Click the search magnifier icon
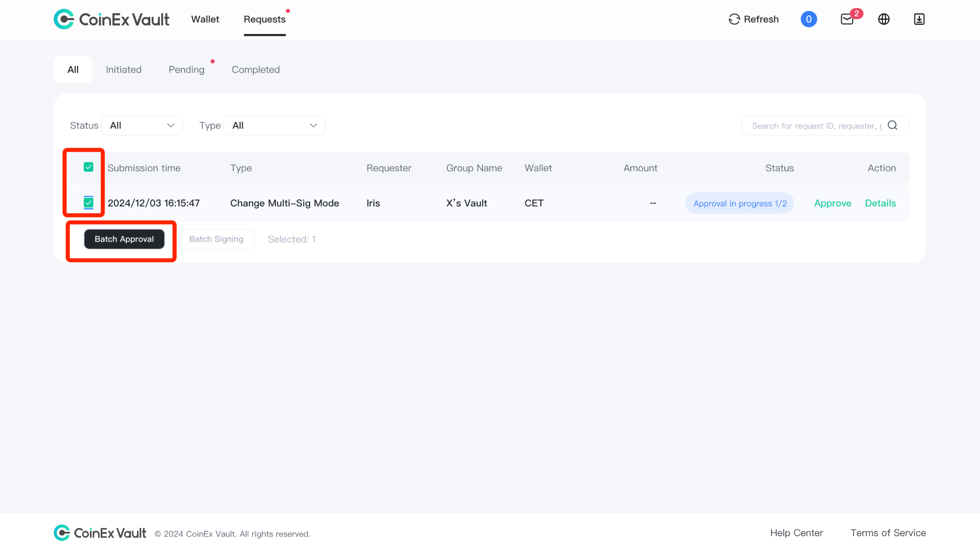Viewport: 980px width, 551px height. (892, 125)
